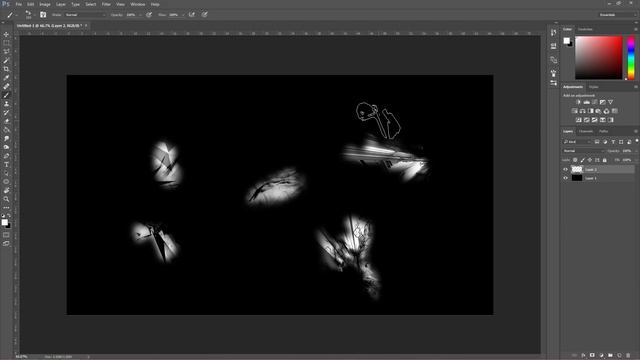Toggle lock image pixels brush icon
Viewport: 640px width, 360px height.
tap(582, 160)
